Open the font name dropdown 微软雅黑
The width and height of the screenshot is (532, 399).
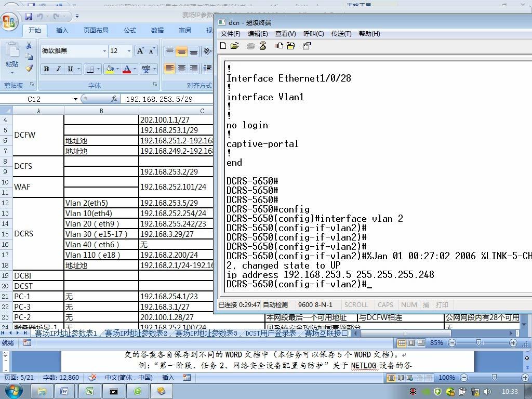pyautogui.click(x=104, y=51)
